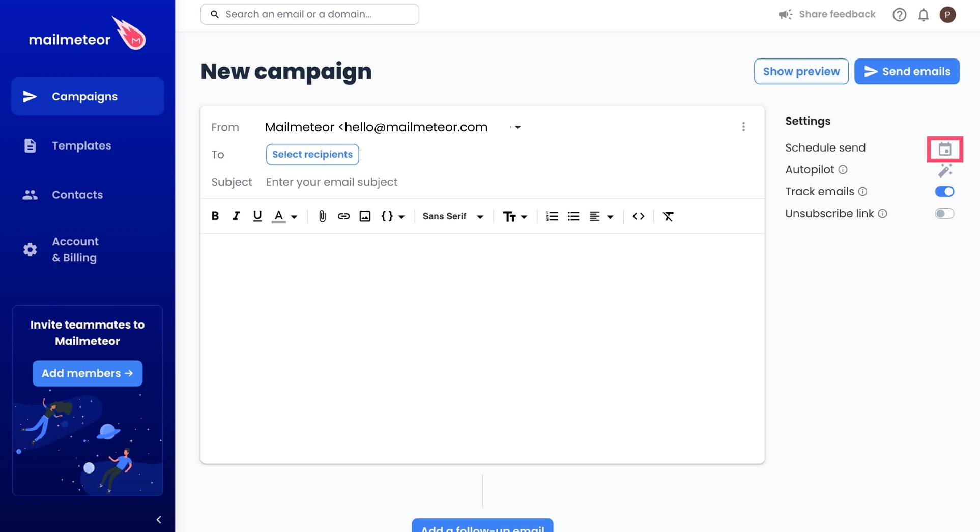Focus the email or domain search field
The image size is (980, 532).
[310, 14]
